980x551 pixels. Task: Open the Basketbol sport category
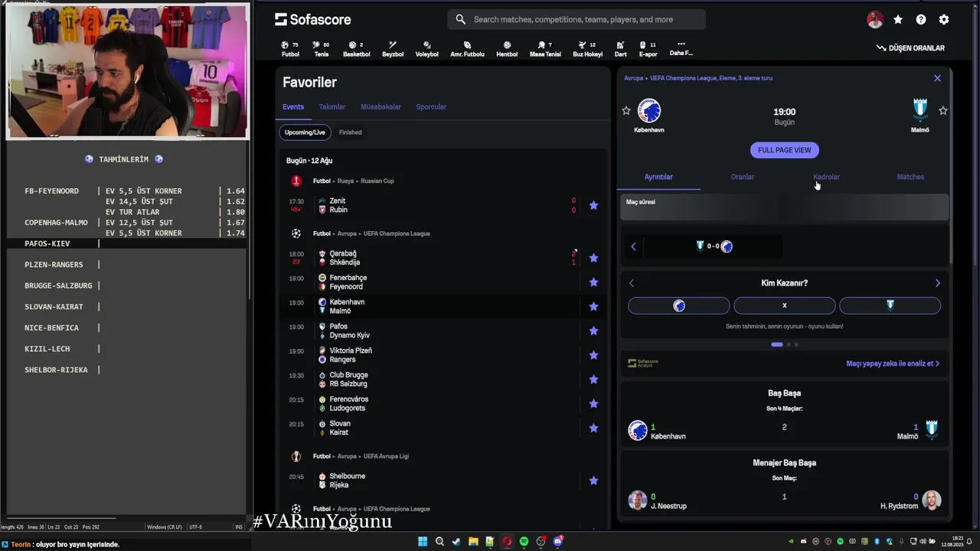click(356, 49)
